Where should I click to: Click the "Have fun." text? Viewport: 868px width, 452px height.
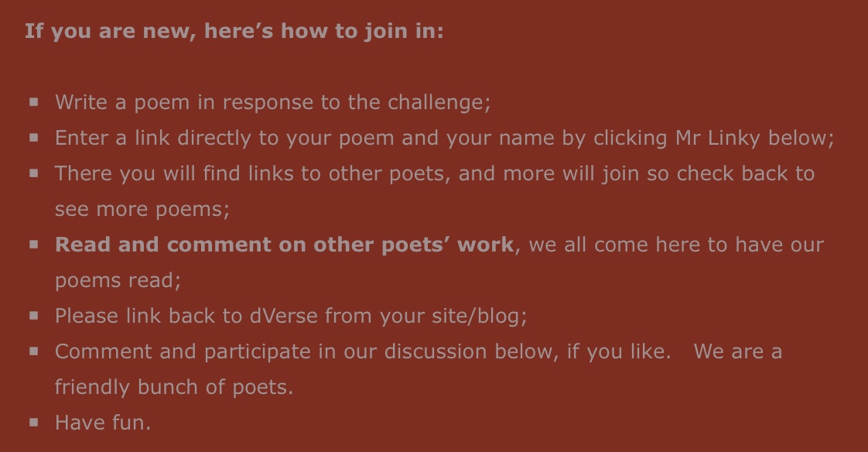[x=102, y=423]
